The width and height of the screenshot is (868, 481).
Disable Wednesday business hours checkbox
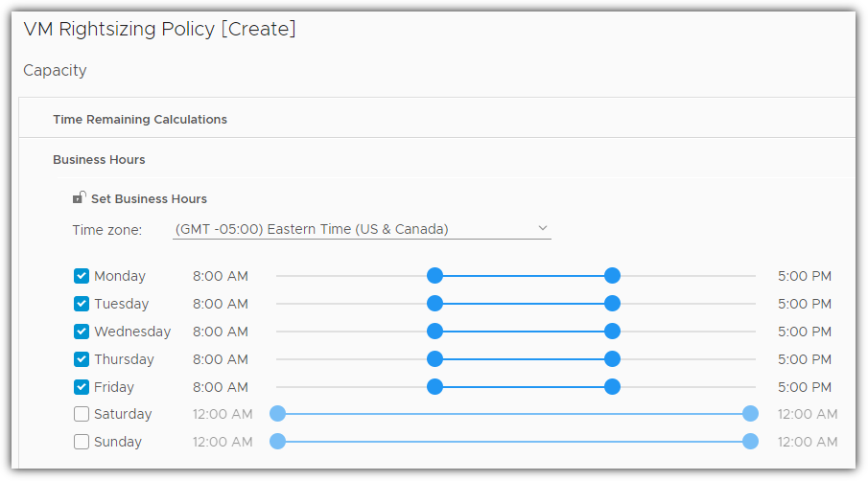pyautogui.click(x=82, y=332)
